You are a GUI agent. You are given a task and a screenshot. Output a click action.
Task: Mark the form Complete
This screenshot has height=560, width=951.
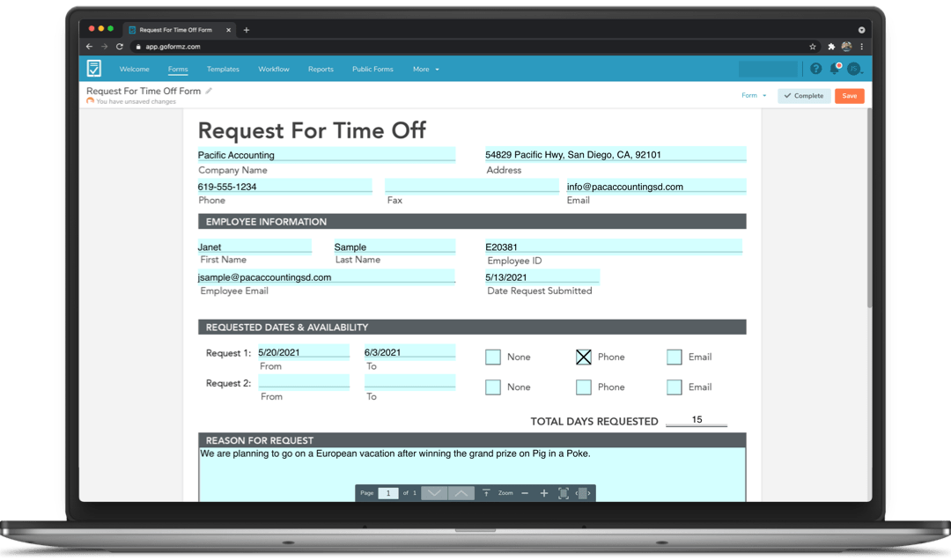pyautogui.click(x=804, y=96)
